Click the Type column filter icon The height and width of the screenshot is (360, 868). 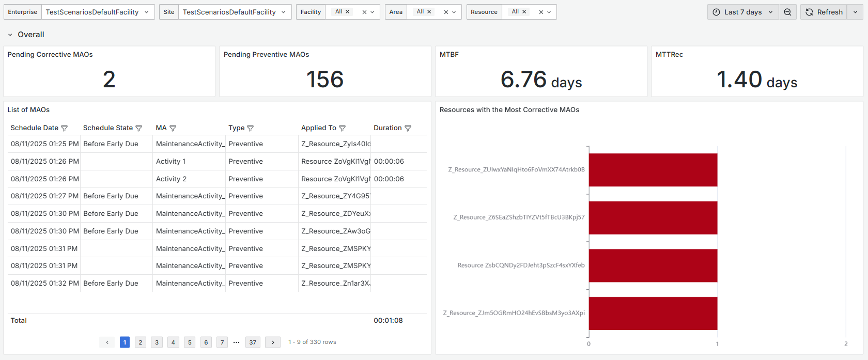[250, 128]
